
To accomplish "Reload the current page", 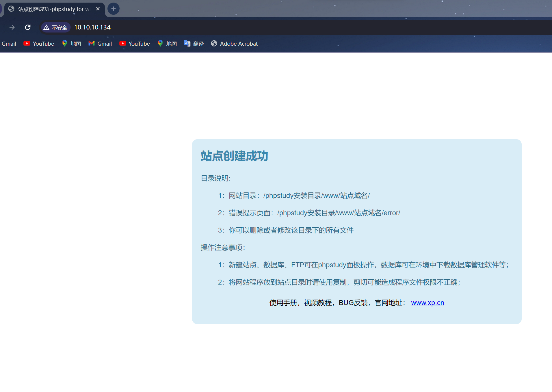I will click(x=27, y=27).
